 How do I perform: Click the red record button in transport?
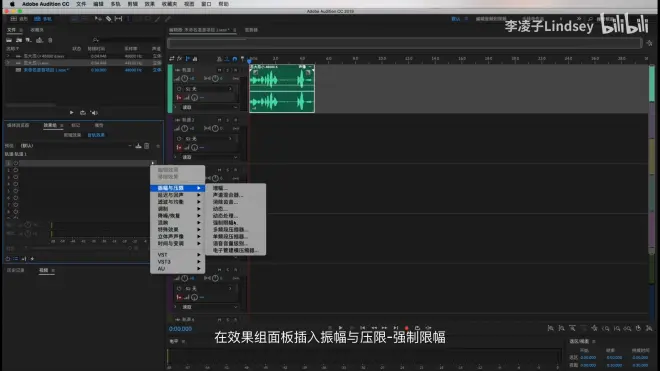click(x=406, y=328)
